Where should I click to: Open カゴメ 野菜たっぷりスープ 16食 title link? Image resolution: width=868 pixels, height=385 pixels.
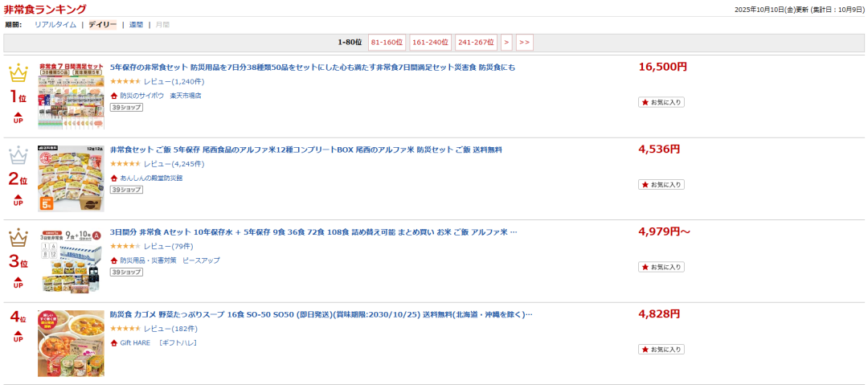321,314
